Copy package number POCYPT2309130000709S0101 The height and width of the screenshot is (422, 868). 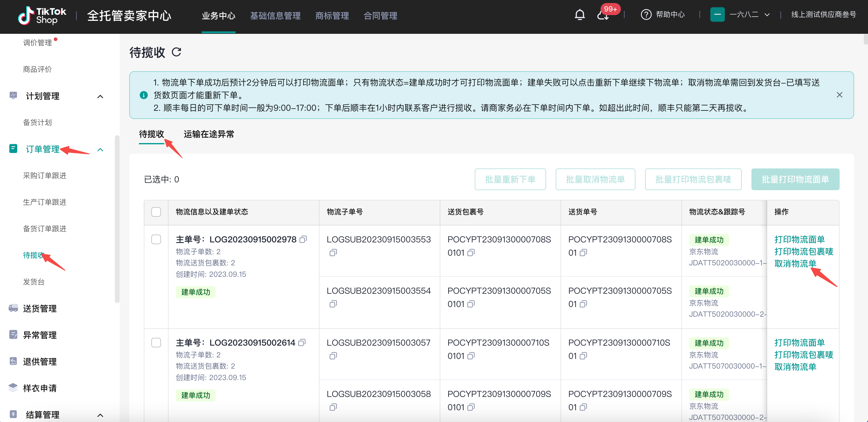471,408
